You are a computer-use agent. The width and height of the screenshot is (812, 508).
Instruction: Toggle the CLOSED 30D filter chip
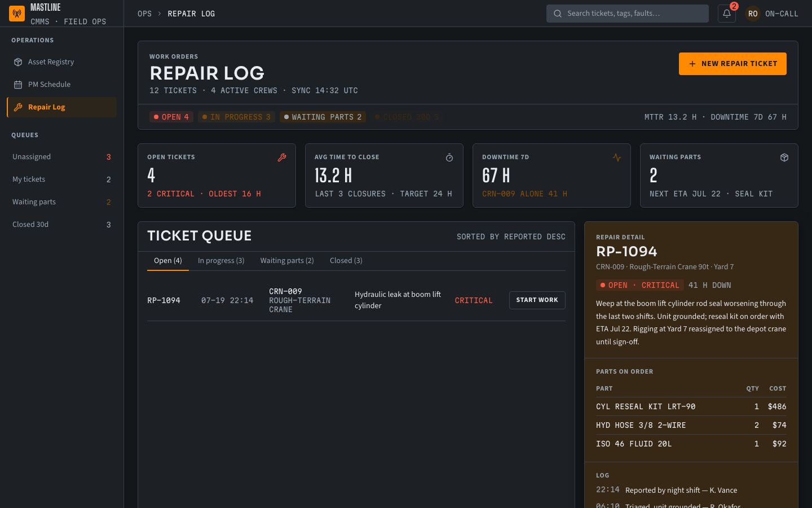(x=407, y=117)
